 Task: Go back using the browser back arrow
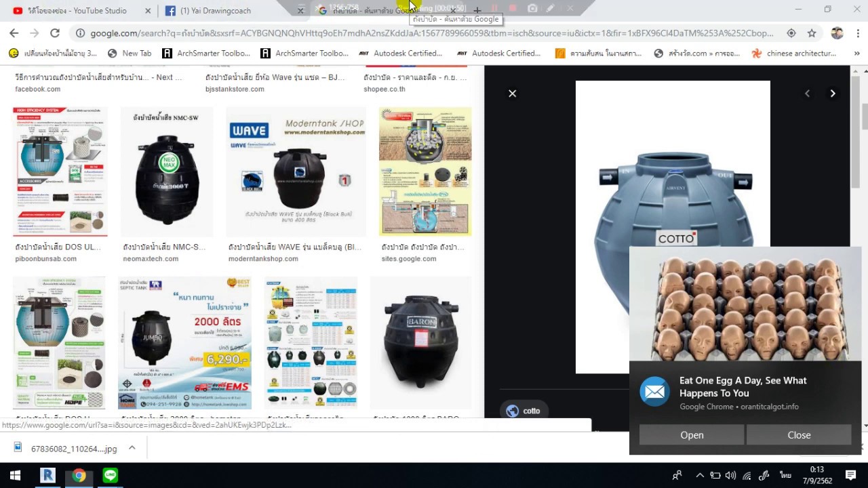click(14, 33)
